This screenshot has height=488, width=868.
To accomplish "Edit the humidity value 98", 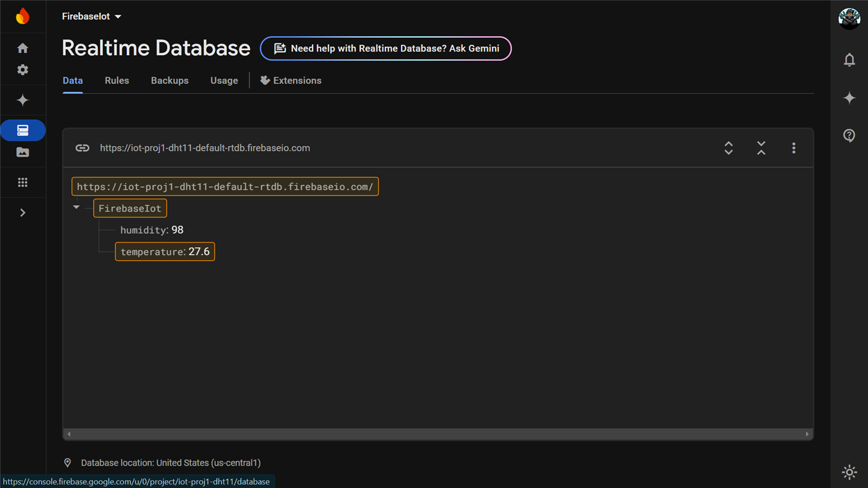I will (177, 230).
